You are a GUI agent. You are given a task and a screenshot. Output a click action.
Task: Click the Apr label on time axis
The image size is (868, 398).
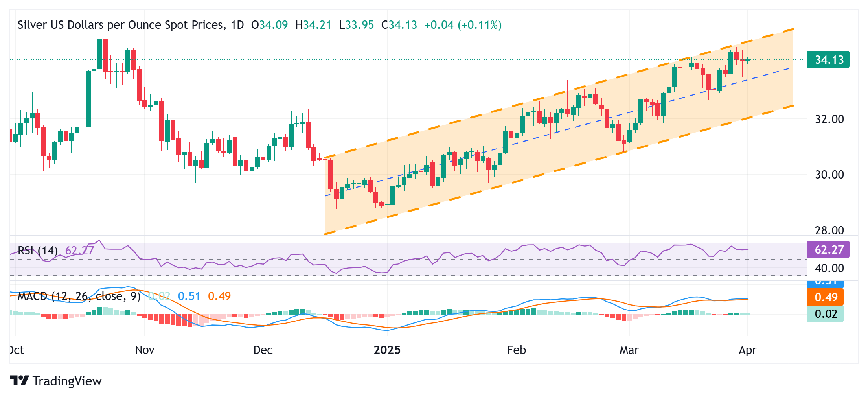pos(747,350)
